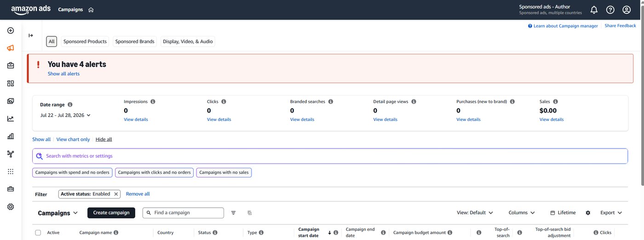The width and height of the screenshot is (644, 240).
Task: Click View details under Clicks
Action: (219, 120)
